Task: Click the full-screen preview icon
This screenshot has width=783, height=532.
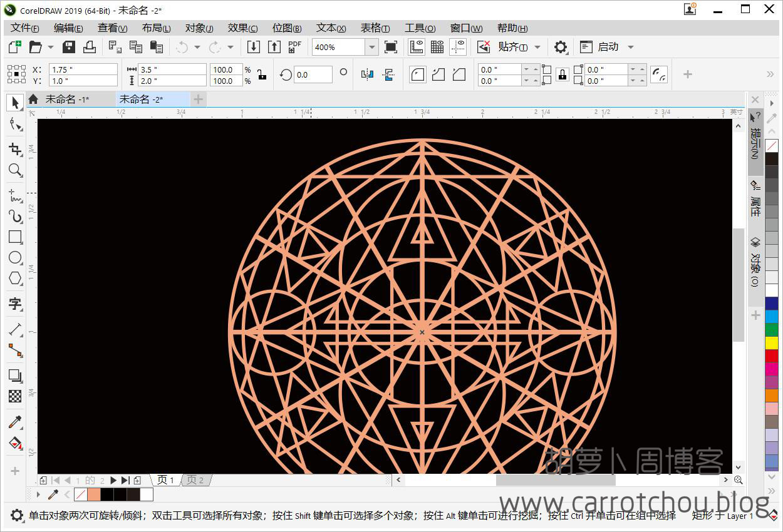Action: click(x=391, y=47)
